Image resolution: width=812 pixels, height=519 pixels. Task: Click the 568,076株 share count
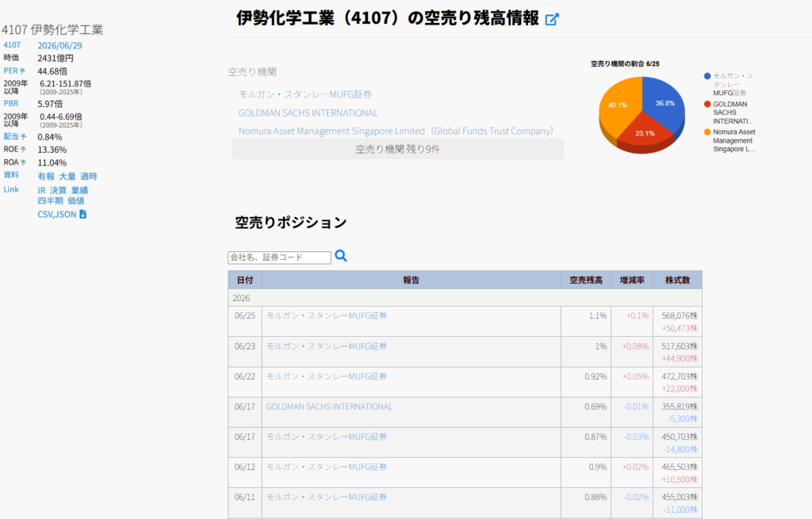tap(680, 315)
